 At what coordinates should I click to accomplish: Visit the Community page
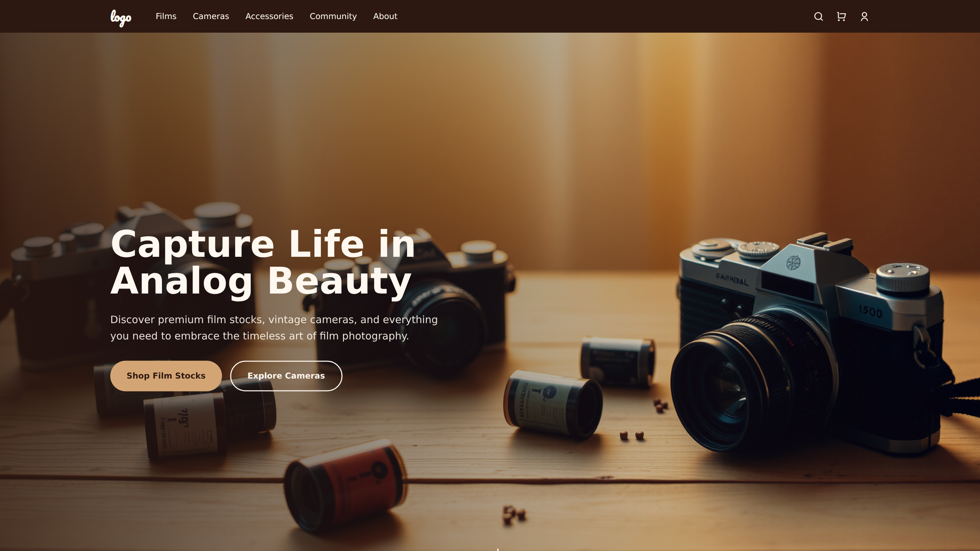click(333, 16)
